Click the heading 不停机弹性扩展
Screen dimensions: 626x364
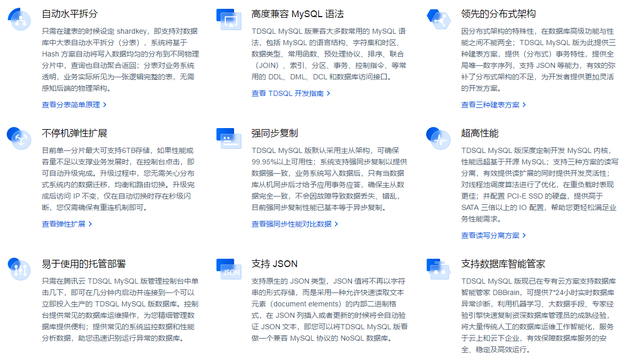tap(74, 133)
